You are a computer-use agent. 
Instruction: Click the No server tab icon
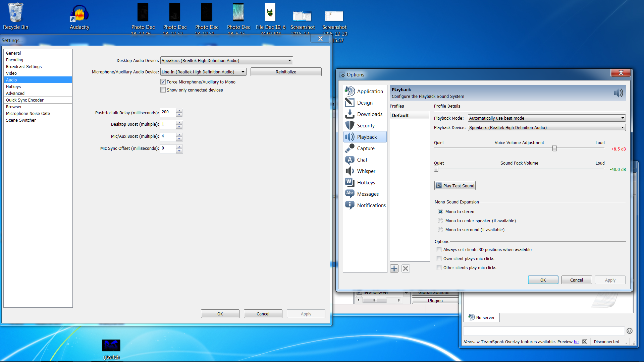[x=471, y=317]
